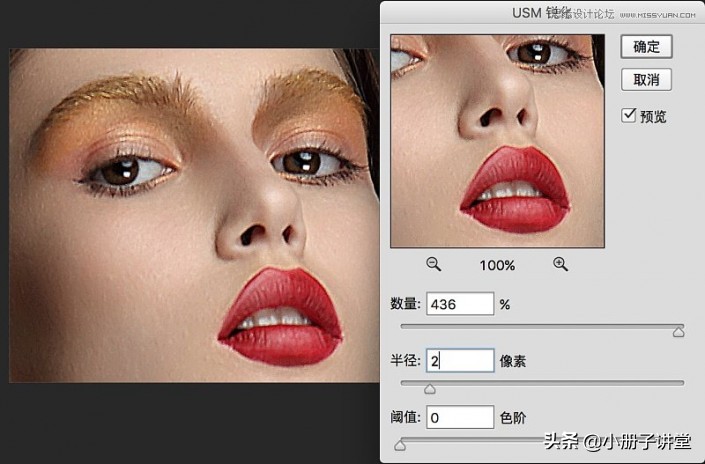Click into the 阈值 threshold input field
This screenshot has width=705, height=464.
coord(460,416)
